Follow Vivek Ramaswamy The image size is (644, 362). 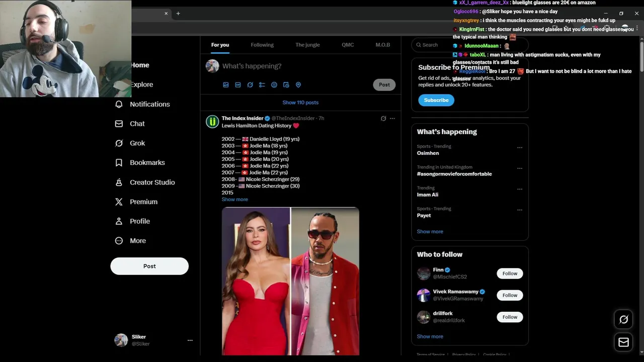(510, 295)
